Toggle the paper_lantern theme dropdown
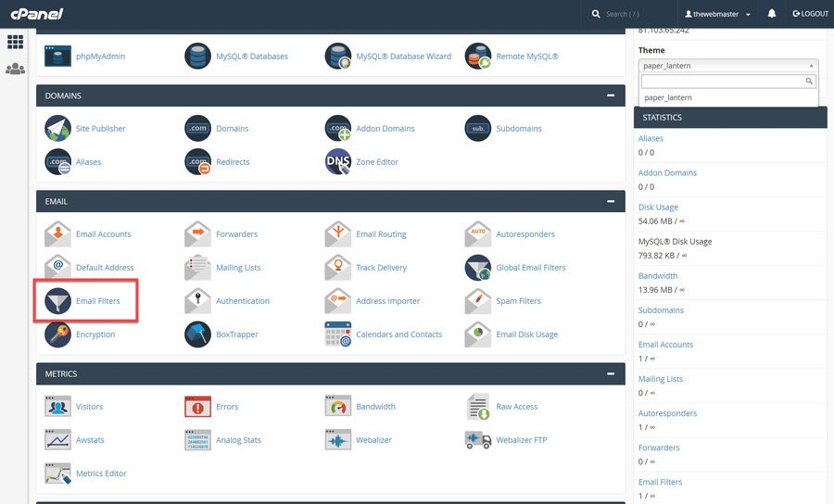Viewport: 834px width, 504px height. click(728, 66)
